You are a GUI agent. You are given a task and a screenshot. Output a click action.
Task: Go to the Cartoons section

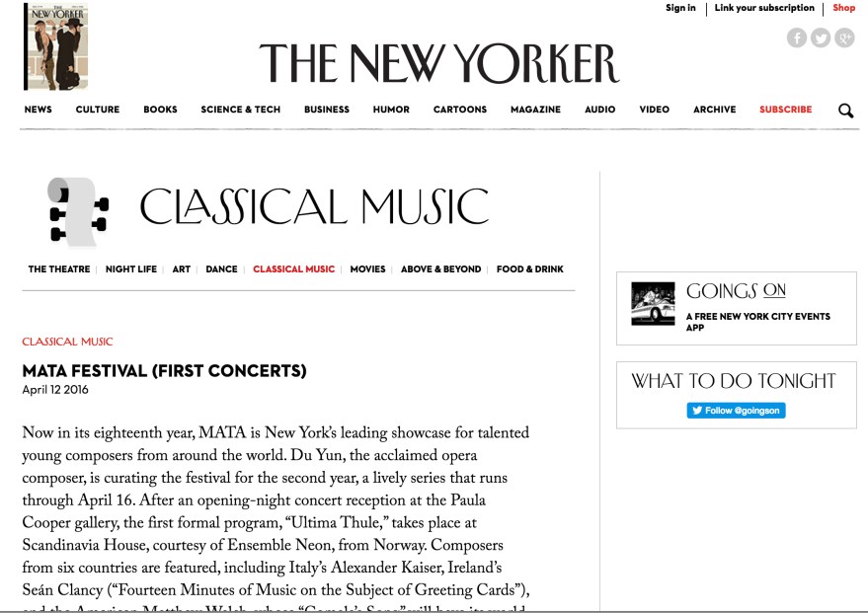click(460, 110)
